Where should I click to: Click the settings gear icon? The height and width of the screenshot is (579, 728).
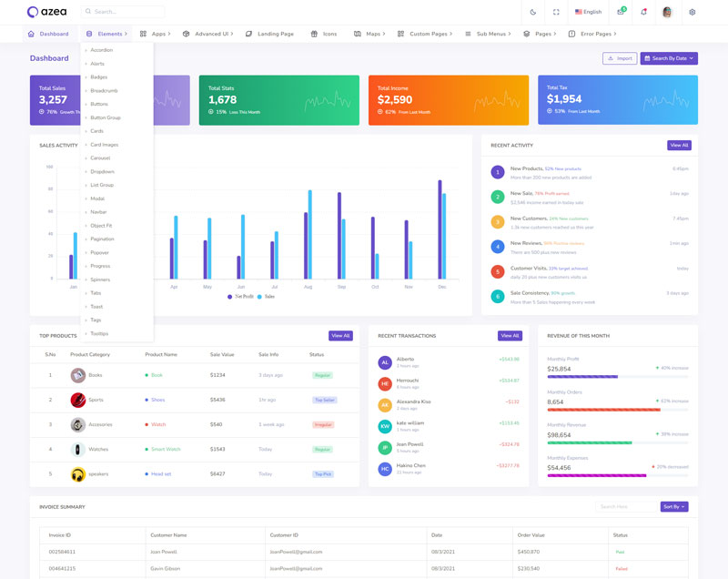[x=692, y=12]
